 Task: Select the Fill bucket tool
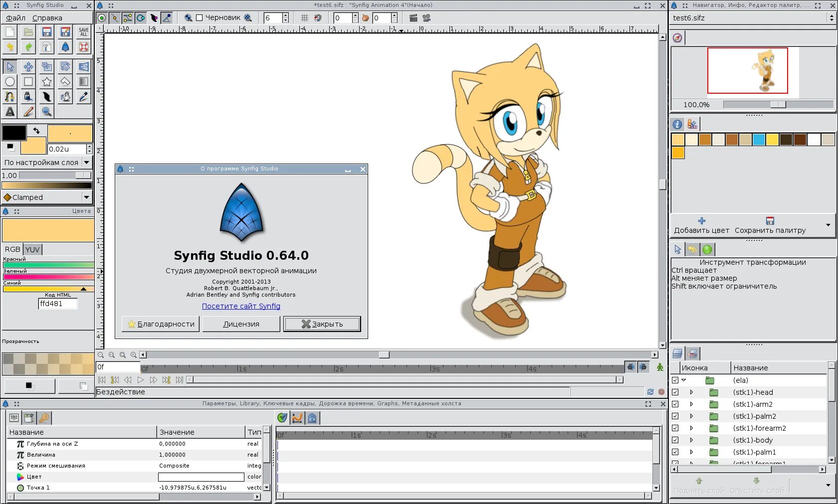(65, 97)
